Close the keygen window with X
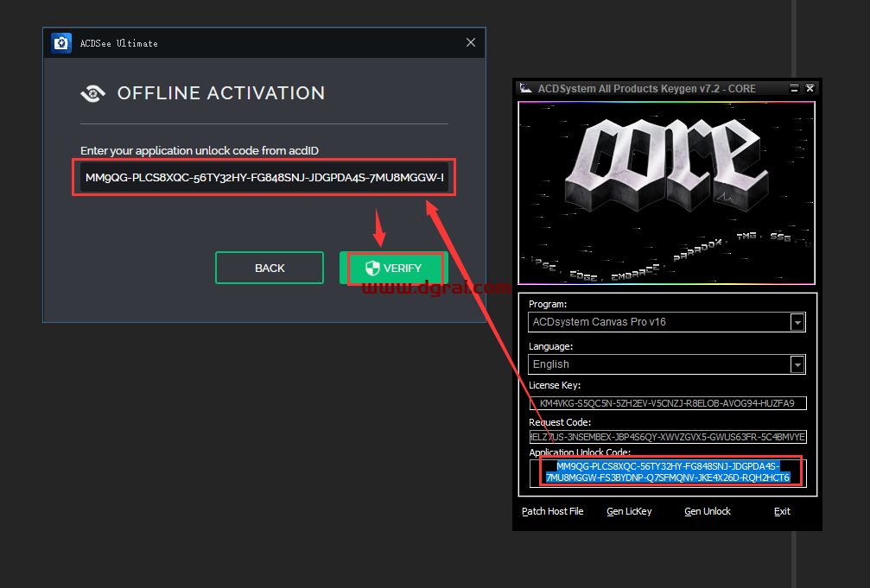This screenshot has height=588, width=870. coord(810,88)
